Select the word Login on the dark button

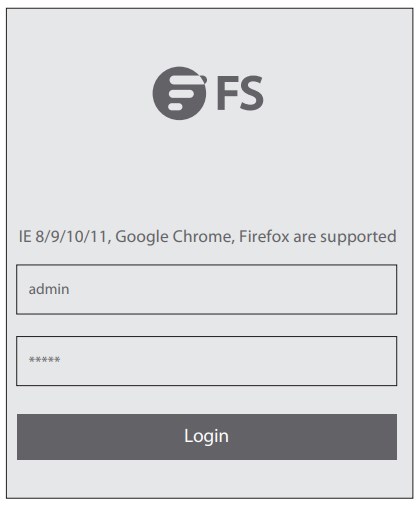coord(206,437)
